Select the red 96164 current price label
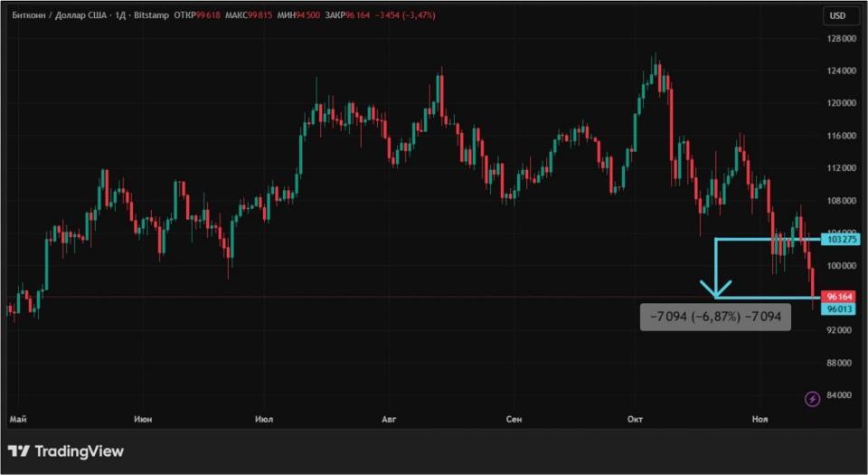This screenshot has height=475, width=868. (x=839, y=297)
